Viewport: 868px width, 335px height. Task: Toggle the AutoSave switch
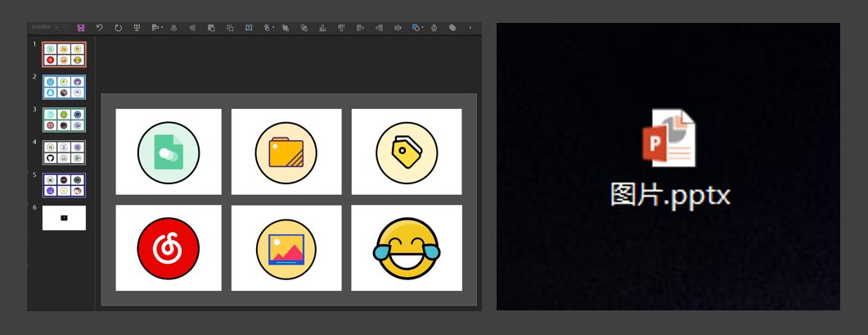(x=61, y=27)
